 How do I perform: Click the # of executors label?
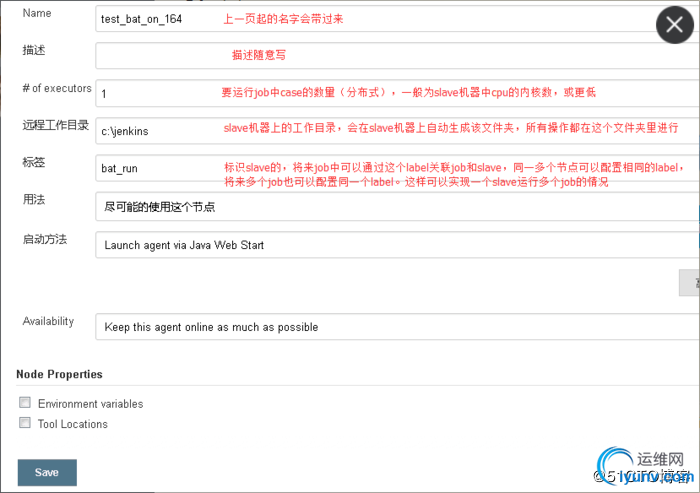click(x=57, y=88)
